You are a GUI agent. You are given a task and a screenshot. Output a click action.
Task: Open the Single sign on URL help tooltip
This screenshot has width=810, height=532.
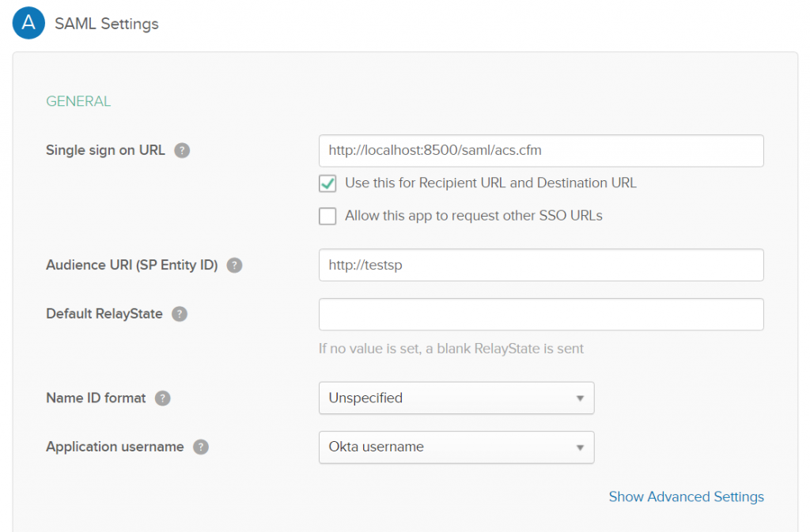point(182,150)
